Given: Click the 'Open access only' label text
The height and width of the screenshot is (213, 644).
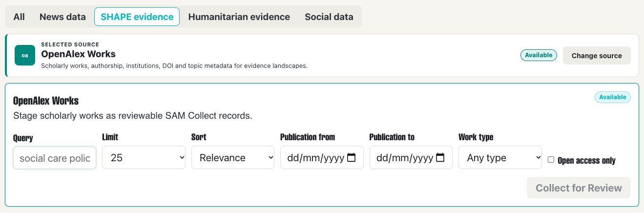Looking at the screenshot, I should tap(586, 161).
